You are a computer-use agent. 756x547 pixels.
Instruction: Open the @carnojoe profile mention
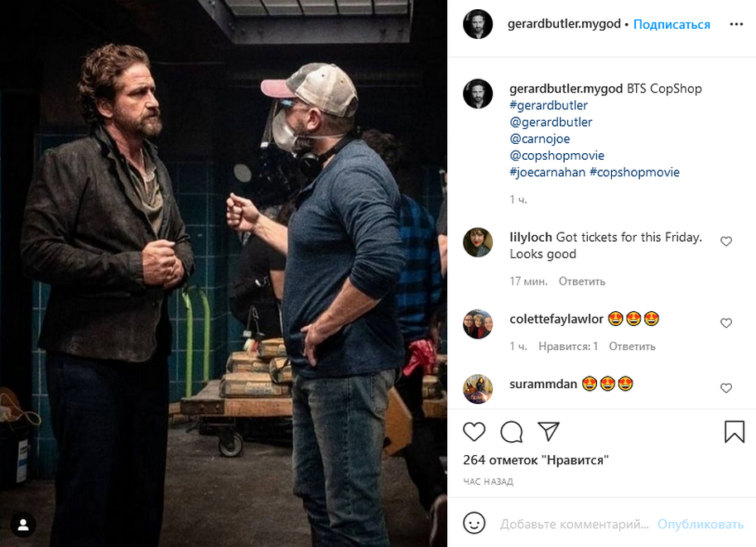tap(540, 139)
